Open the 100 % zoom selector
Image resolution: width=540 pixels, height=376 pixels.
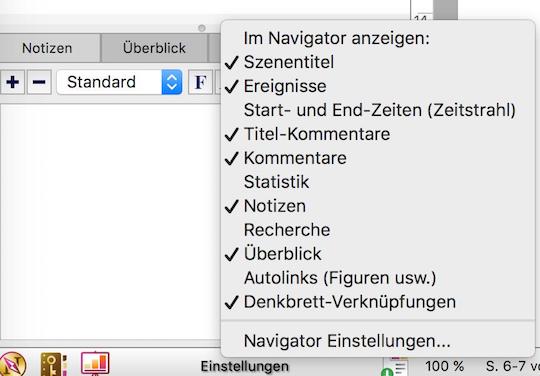tap(444, 366)
